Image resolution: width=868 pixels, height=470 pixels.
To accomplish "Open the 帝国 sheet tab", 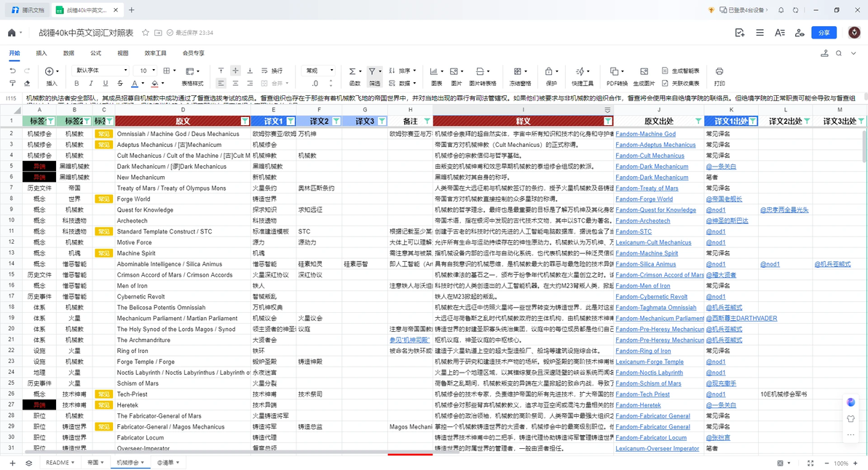I will coord(95,462).
